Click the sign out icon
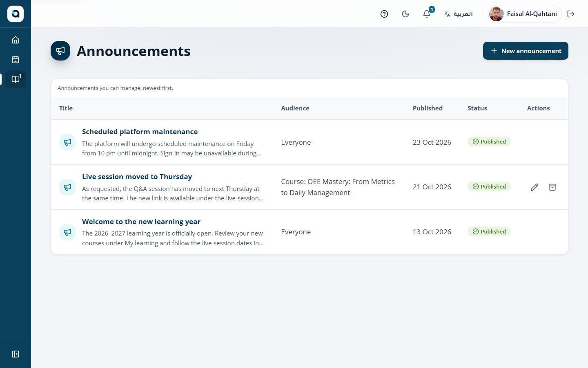588x368 pixels. click(x=571, y=14)
